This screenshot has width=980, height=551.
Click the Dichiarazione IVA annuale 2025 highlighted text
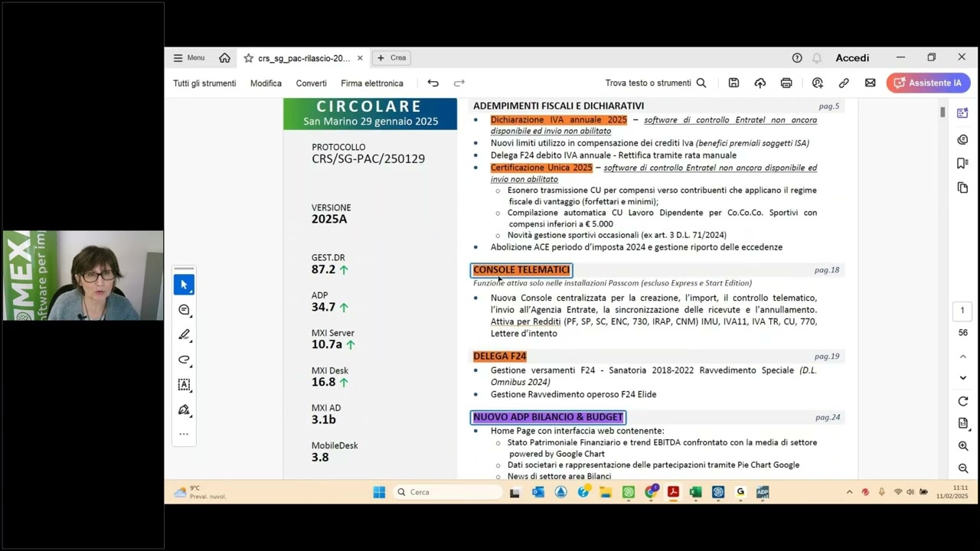tap(559, 120)
